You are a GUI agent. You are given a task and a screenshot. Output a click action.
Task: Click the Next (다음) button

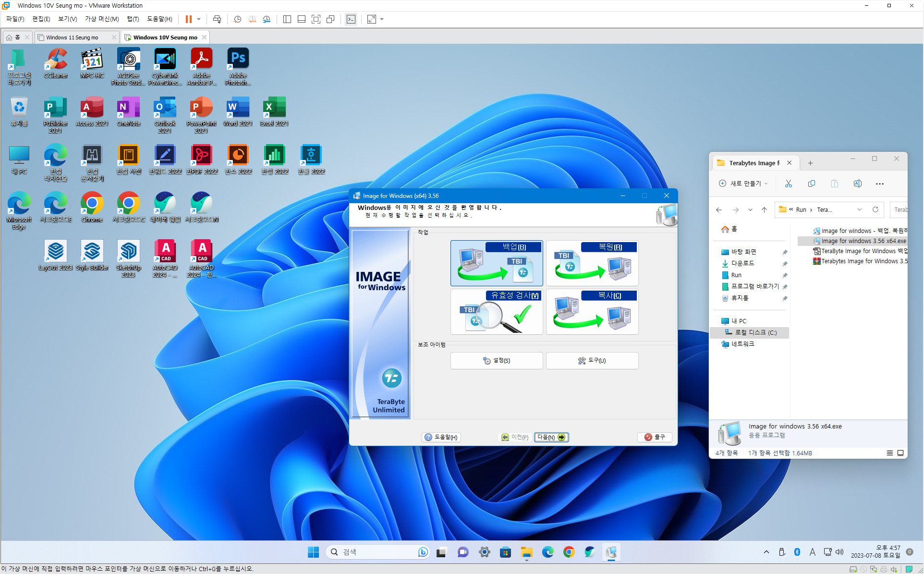pos(551,437)
